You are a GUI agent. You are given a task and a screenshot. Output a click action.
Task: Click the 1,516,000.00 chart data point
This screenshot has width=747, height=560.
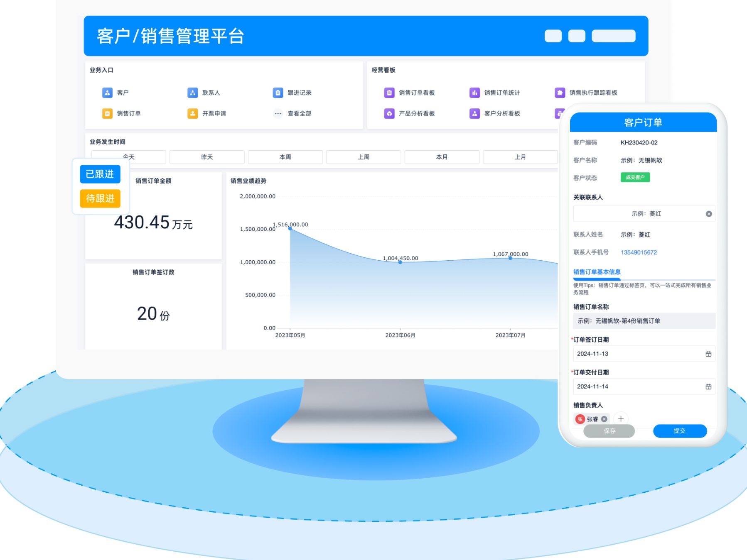point(290,229)
